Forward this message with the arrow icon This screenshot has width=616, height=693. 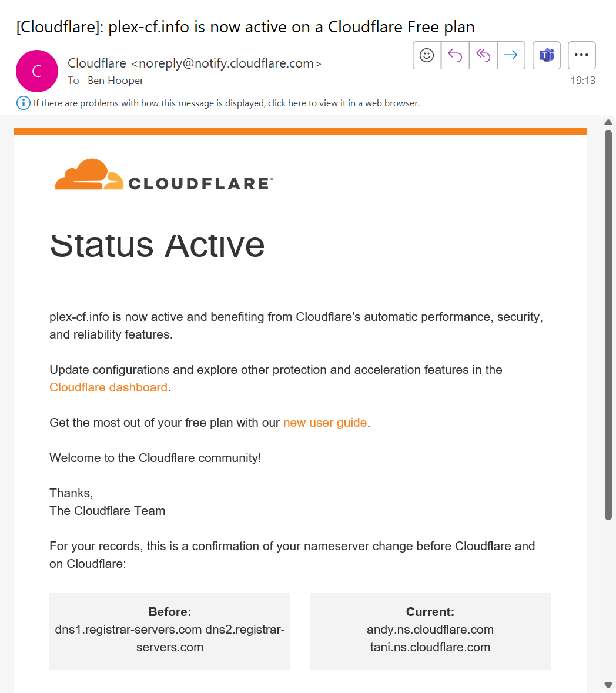click(511, 55)
